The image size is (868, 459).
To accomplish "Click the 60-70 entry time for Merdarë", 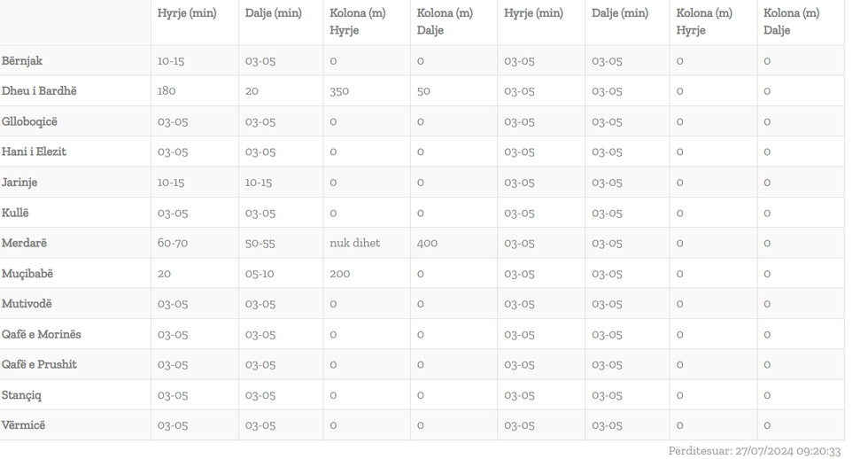I will (173, 243).
